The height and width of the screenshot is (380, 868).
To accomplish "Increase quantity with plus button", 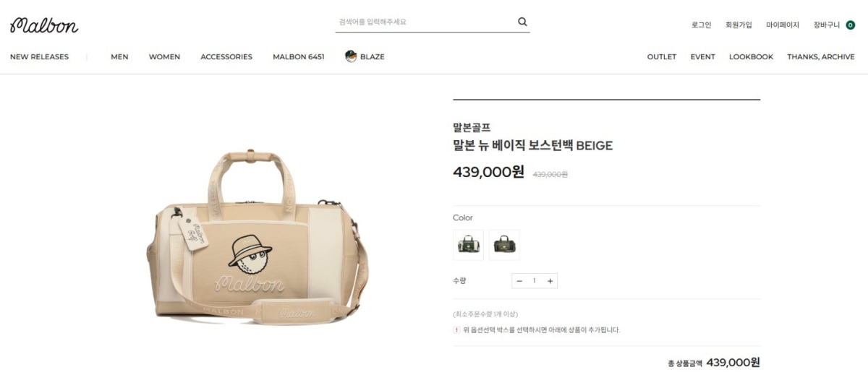I will [x=550, y=281].
